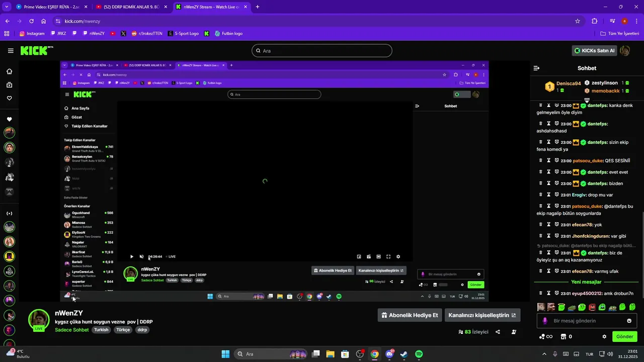Collapse the Sohbet chat panel arrow icon

click(536, 68)
